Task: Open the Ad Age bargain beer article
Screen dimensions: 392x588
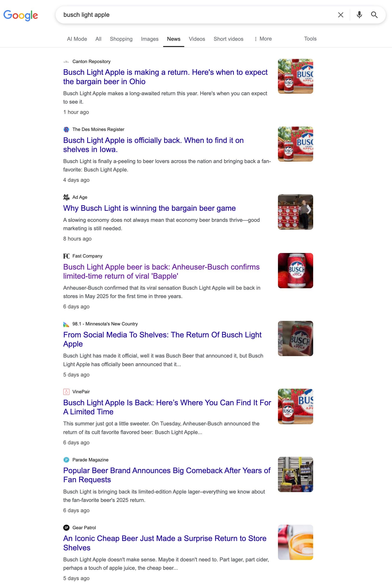Action: (150, 208)
